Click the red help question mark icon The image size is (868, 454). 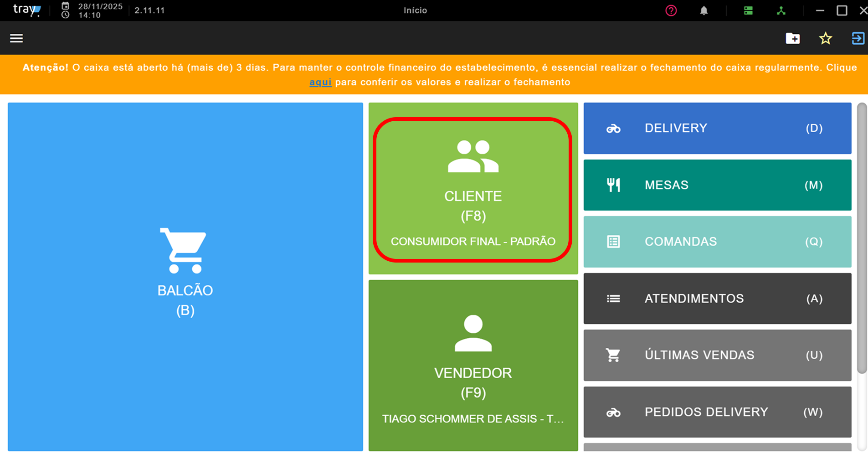click(x=671, y=10)
